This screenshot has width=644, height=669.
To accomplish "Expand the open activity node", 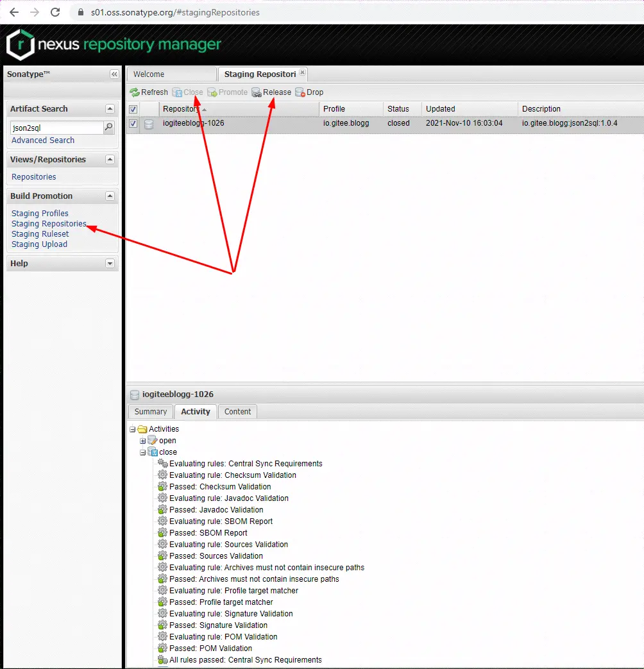I will click(142, 441).
